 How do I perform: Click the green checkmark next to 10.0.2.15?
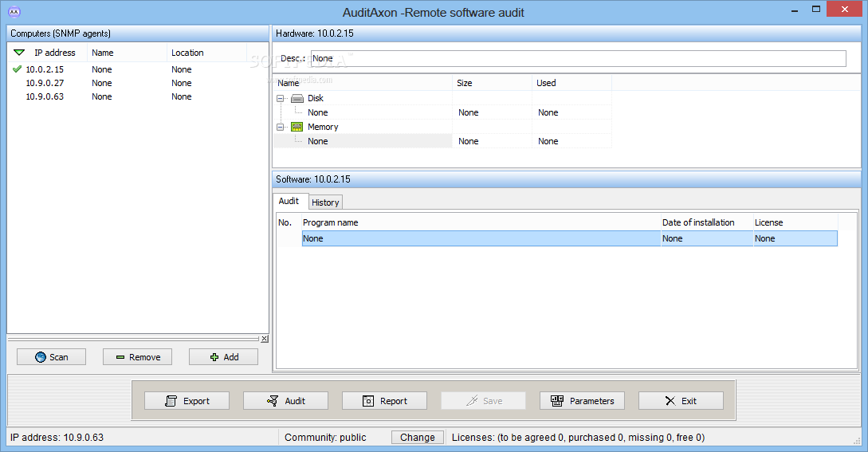pos(18,69)
